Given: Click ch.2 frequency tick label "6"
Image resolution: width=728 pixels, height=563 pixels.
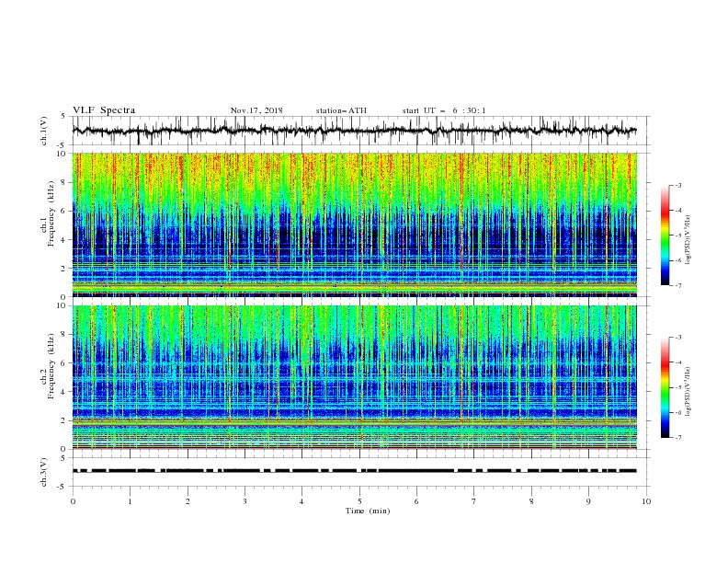Looking at the screenshot, I should pyautogui.click(x=64, y=363).
